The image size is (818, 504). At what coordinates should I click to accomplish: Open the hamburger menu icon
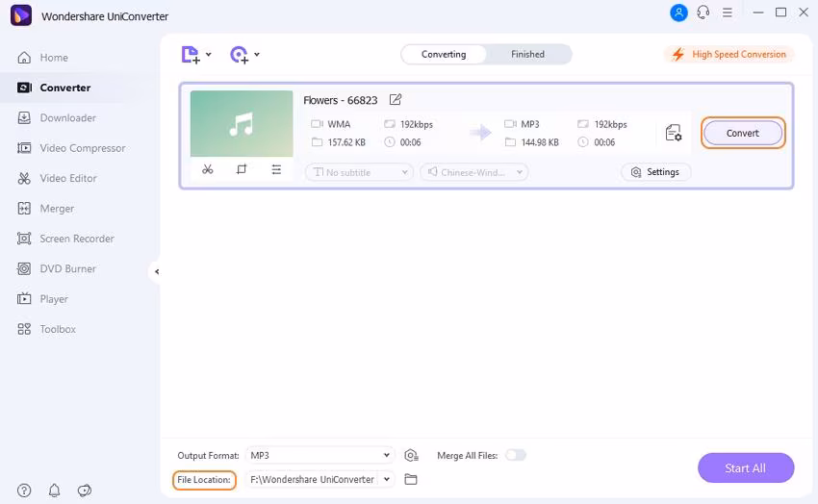[x=728, y=13]
